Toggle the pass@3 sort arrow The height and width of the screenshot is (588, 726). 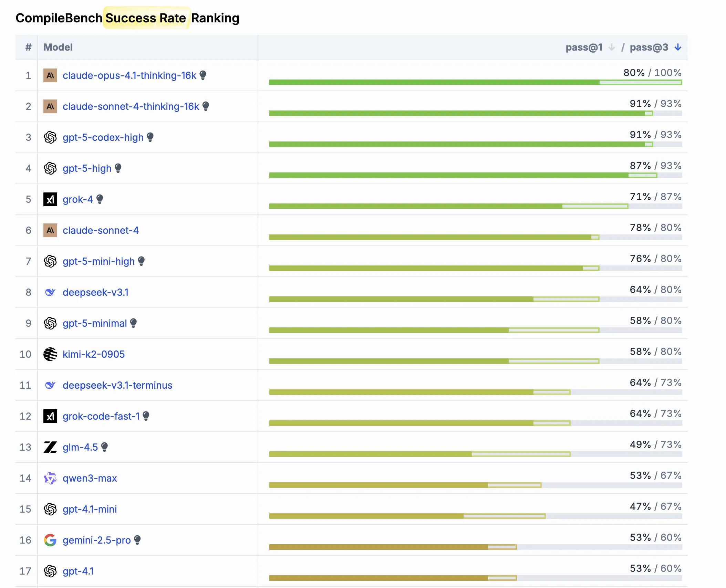pos(678,47)
